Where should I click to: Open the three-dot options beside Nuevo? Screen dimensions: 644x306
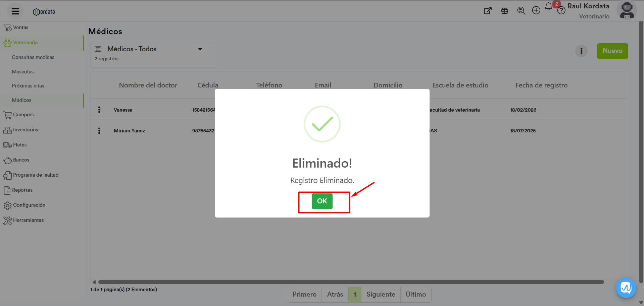581,51
